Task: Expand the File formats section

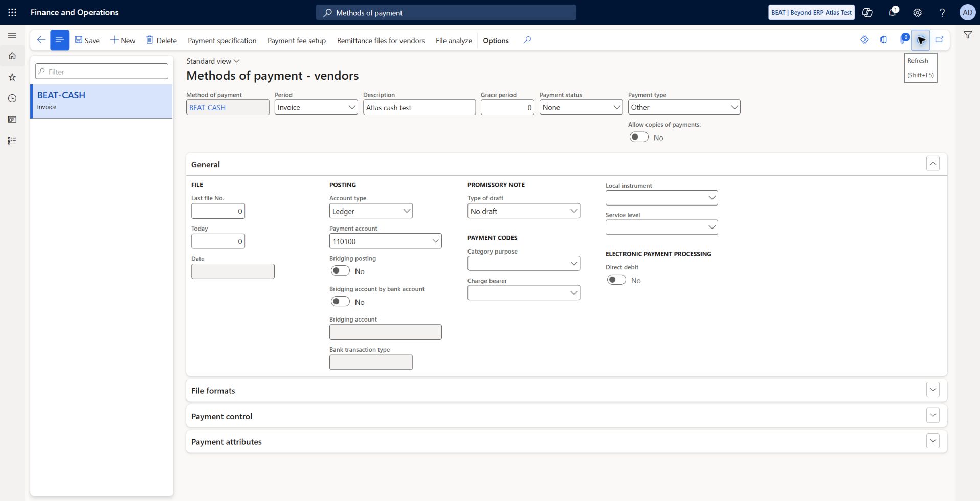Action: click(x=933, y=390)
